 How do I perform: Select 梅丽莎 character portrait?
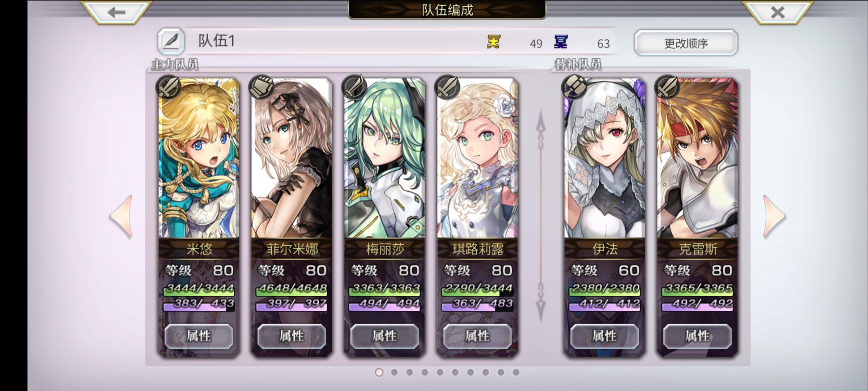tap(384, 158)
